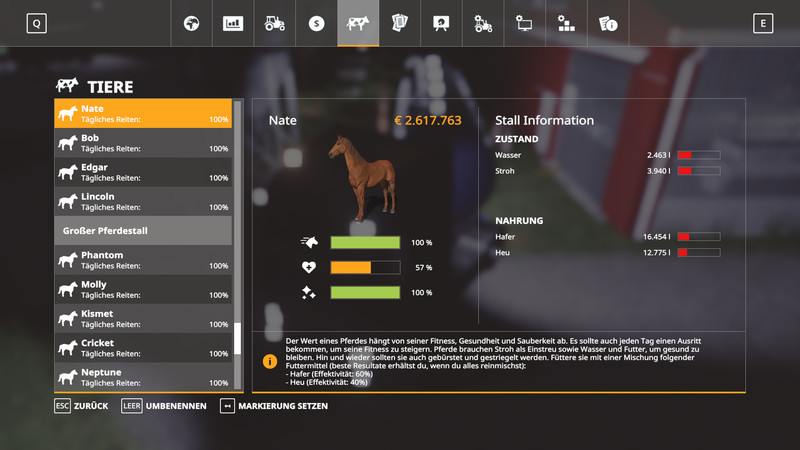Screen dimensions: 800x450
Task: Open the finances dollar coin tab
Action: [316, 23]
